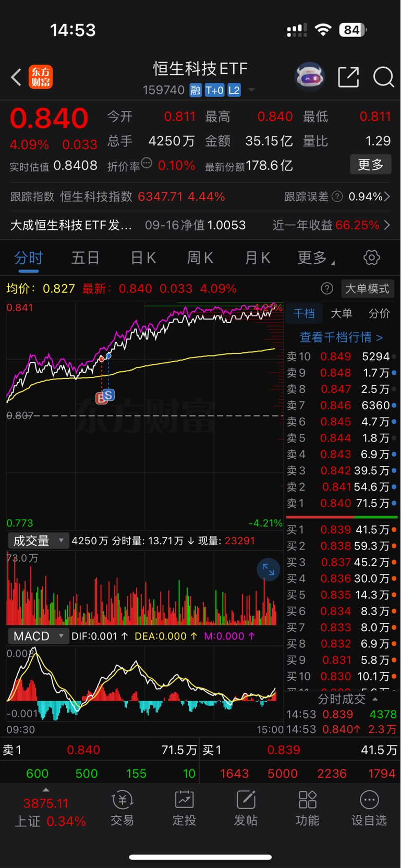Tap the 买1 0.839 41.5万 depth row
Viewport: 401px width, 868px height.
(342, 530)
